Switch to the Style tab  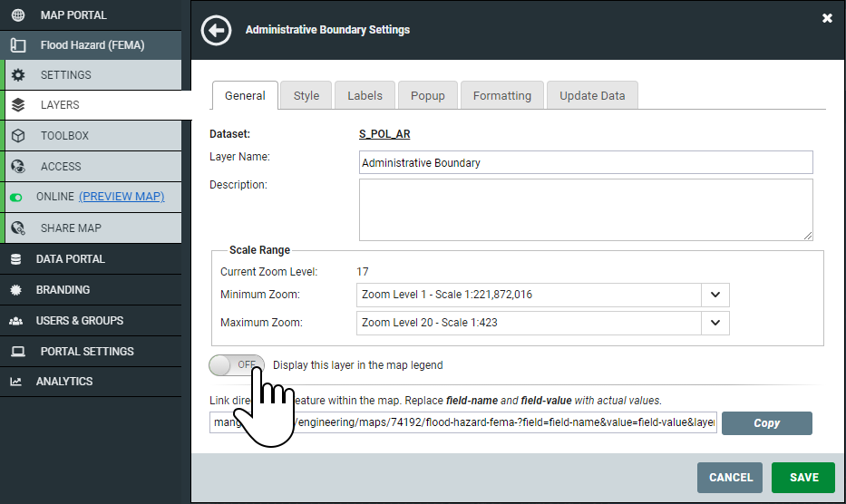pos(306,96)
